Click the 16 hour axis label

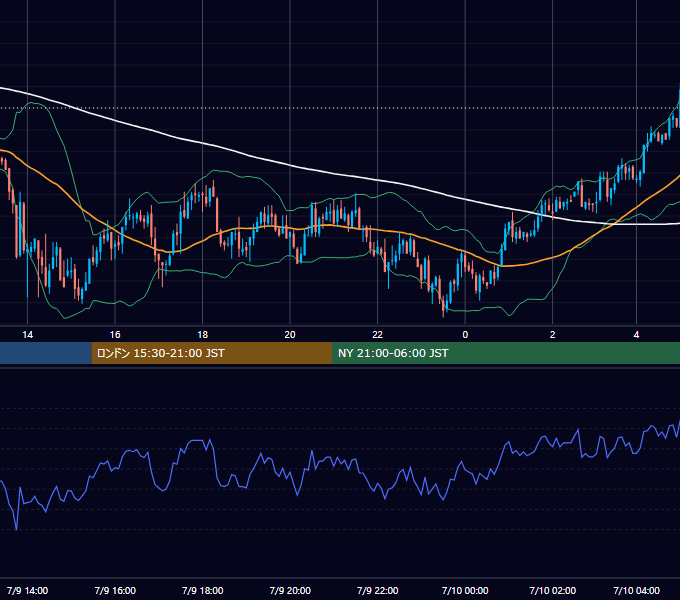[x=115, y=335]
